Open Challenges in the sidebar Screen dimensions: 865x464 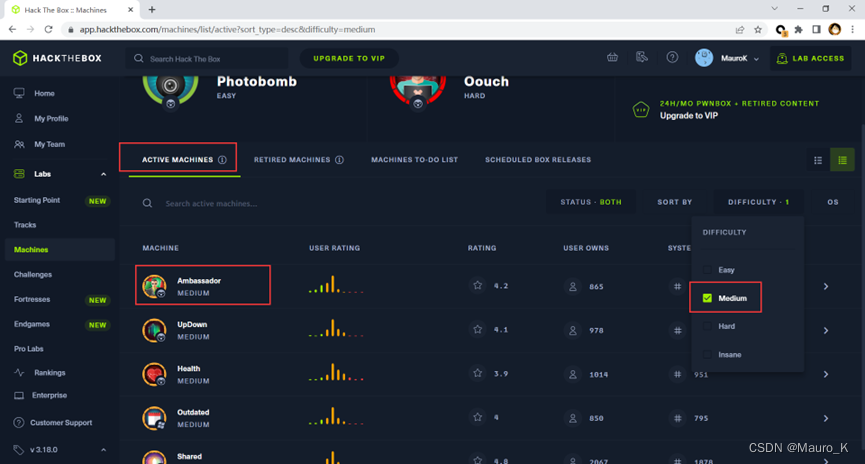tap(33, 275)
